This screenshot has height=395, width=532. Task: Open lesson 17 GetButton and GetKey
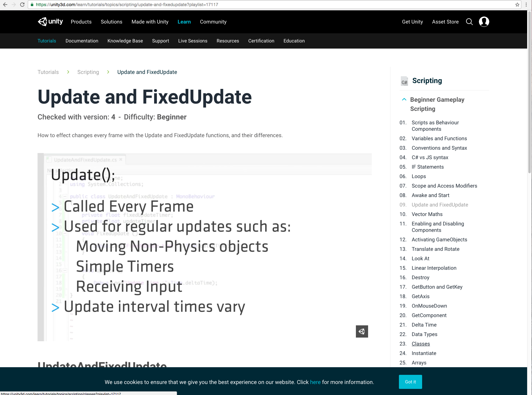pyautogui.click(x=437, y=287)
